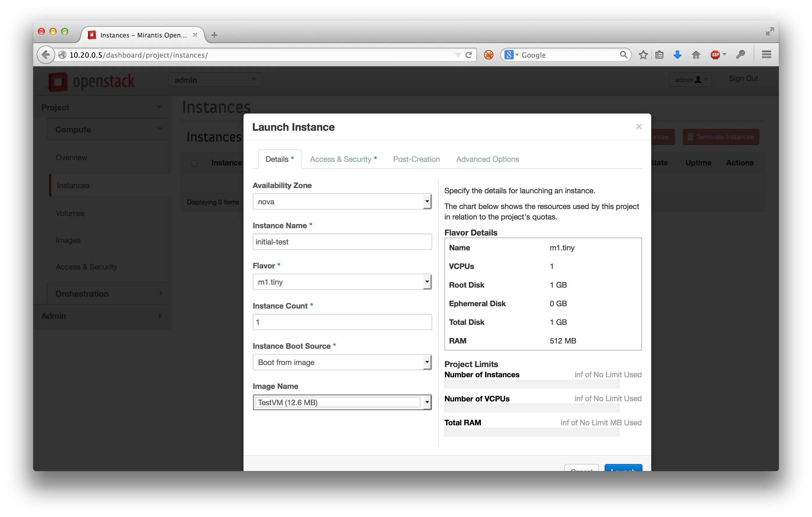Switch to the Post-Creation tab
The width and height of the screenshot is (812, 517).
click(416, 159)
